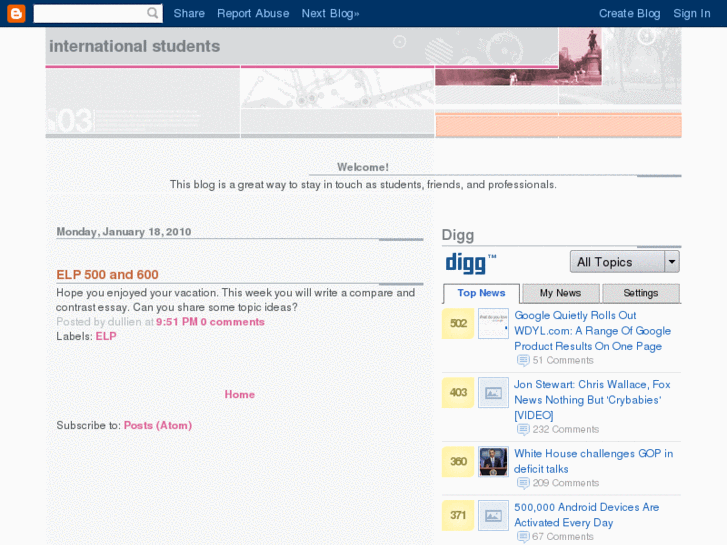
Task: Click the Digg widget heading
Action: 458,235
